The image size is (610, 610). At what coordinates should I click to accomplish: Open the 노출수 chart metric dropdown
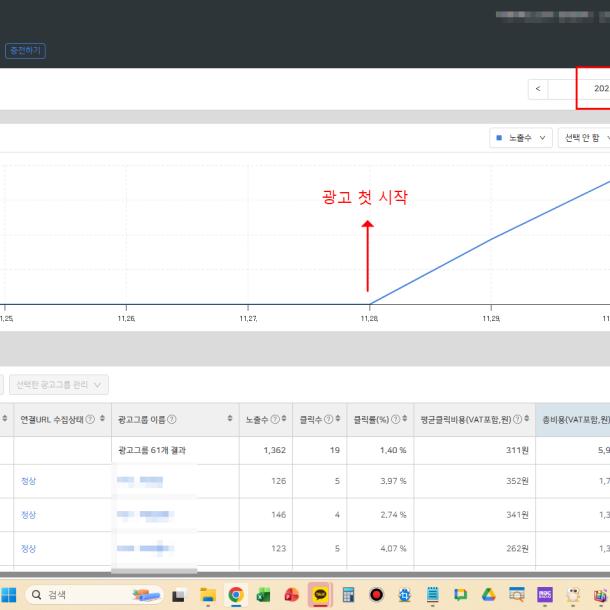coord(522,138)
